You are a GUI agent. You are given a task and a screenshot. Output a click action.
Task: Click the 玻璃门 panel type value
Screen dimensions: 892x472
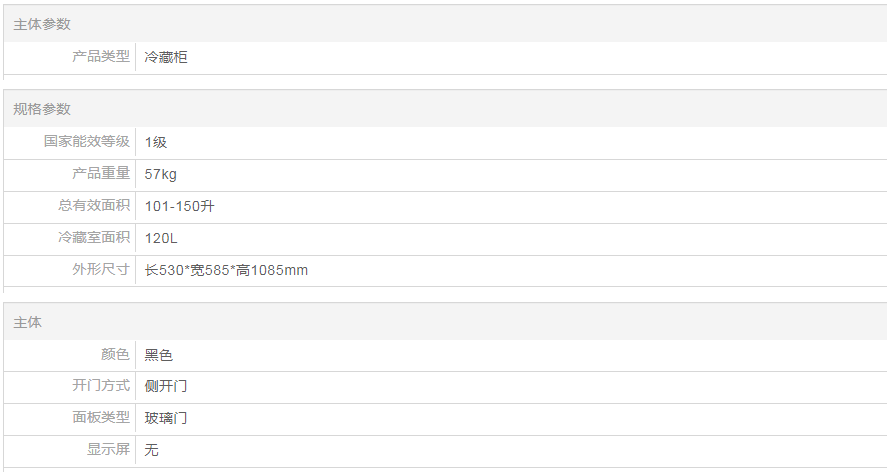pos(166,418)
